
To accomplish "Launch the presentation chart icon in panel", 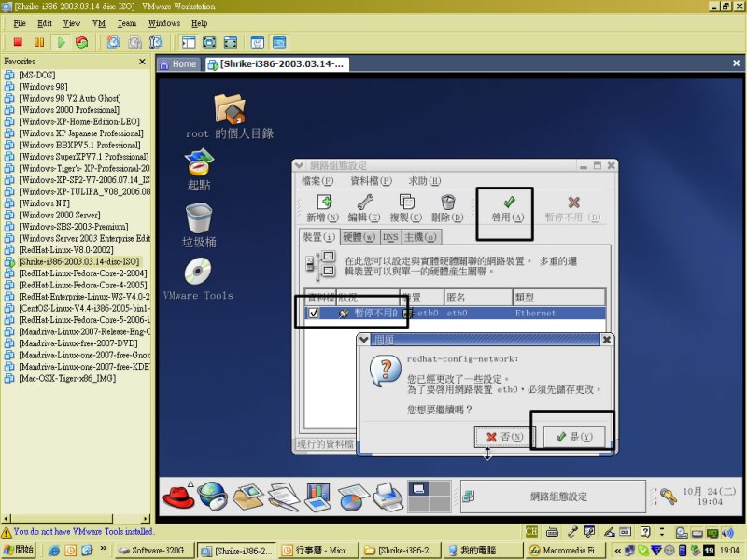I will tap(317, 497).
